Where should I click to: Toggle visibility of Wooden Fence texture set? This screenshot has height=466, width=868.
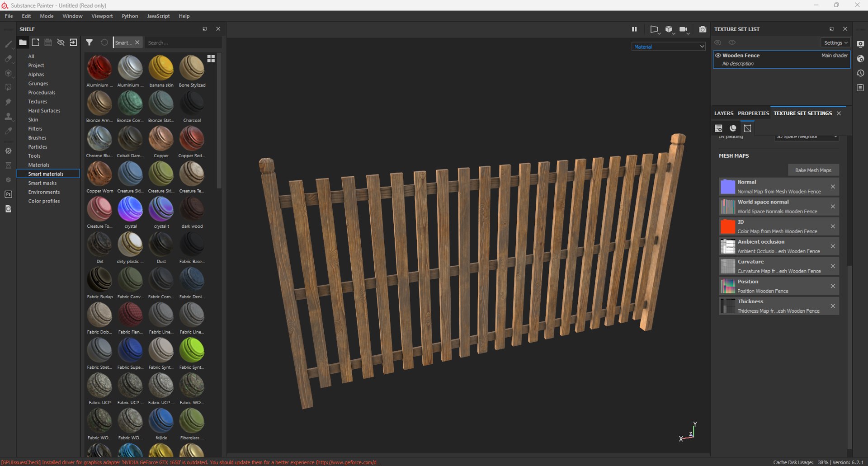(718, 56)
